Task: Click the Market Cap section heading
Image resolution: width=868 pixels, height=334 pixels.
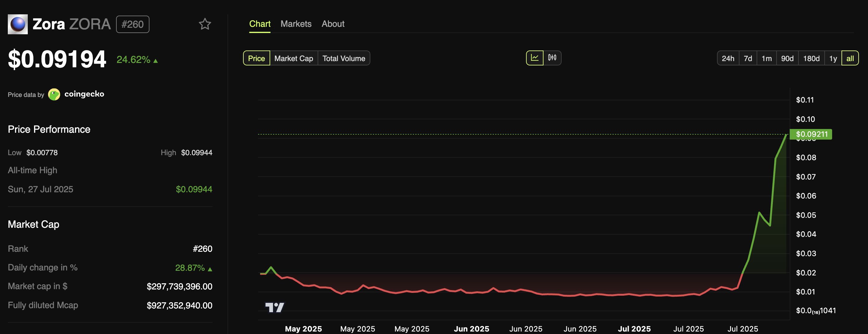Action: point(34,224)
